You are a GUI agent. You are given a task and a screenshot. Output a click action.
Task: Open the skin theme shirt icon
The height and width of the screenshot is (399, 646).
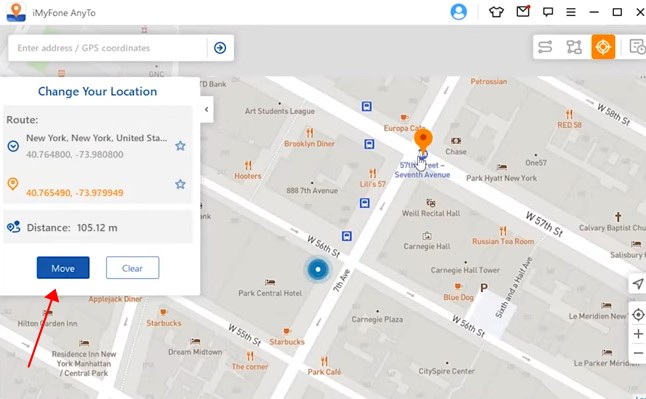(496, 12)
